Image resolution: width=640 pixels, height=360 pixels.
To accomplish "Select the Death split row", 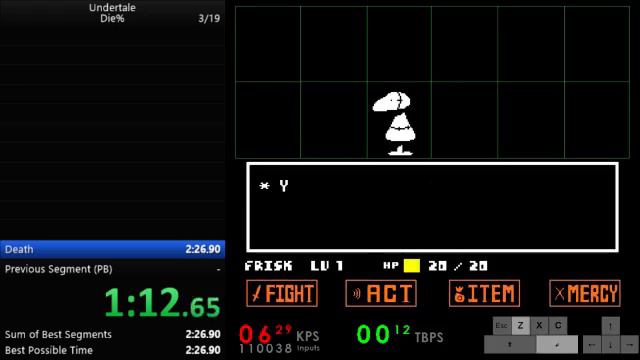I will click(112, 249).
